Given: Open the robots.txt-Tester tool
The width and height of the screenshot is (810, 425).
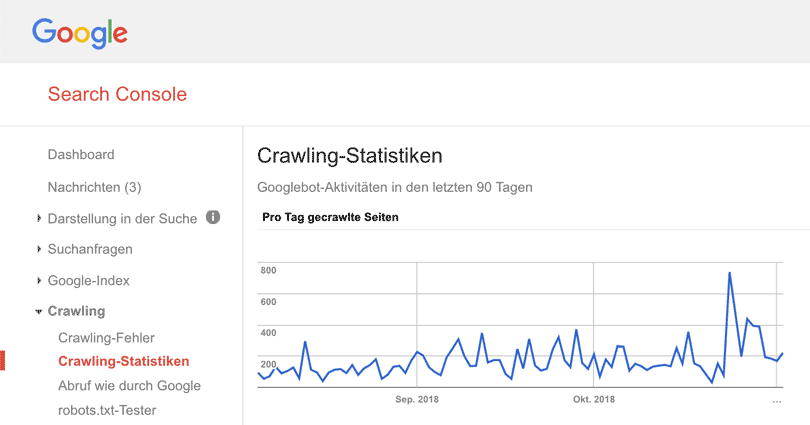Looking at the screenshot, I should click(x=107, y=410).
